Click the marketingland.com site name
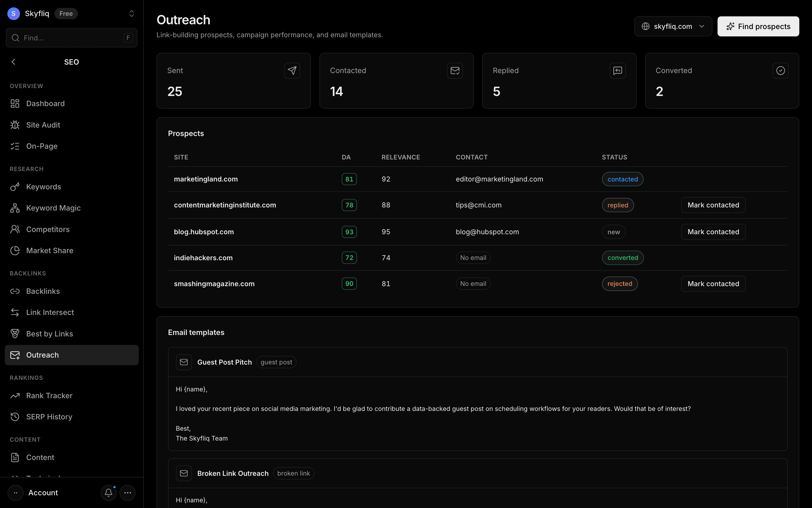The width and height of the screenshot is (812, 508). click(x=206, y=179)
